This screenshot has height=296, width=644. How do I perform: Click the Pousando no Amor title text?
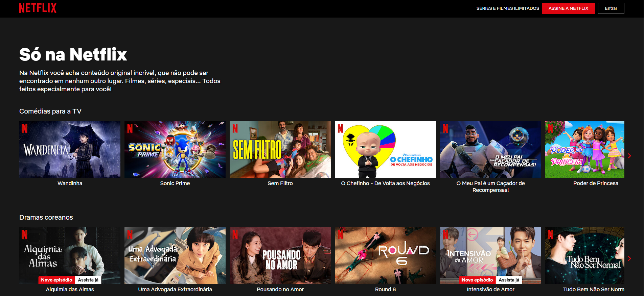pos(280,289)
